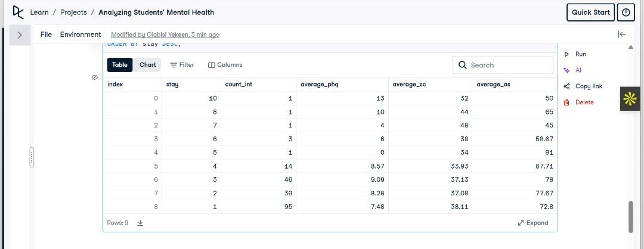Click the count_int column header
Viewport: 644px width, 249px height.
coord(239,85)
